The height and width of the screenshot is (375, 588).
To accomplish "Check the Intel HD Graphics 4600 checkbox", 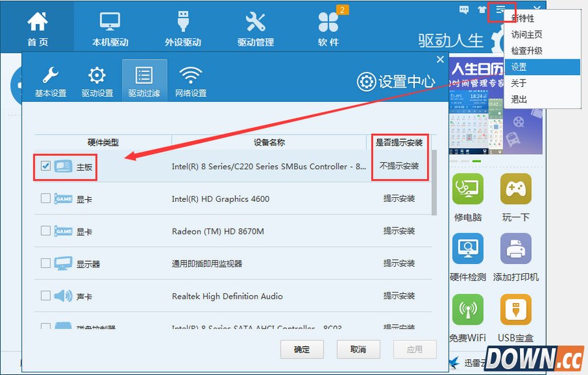I will pos(46,199).
